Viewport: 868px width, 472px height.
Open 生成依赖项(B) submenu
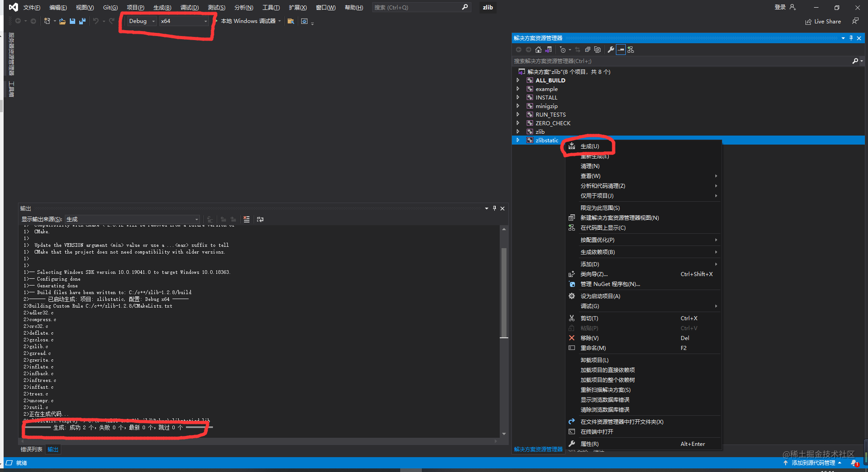click(x=643, y=252)
